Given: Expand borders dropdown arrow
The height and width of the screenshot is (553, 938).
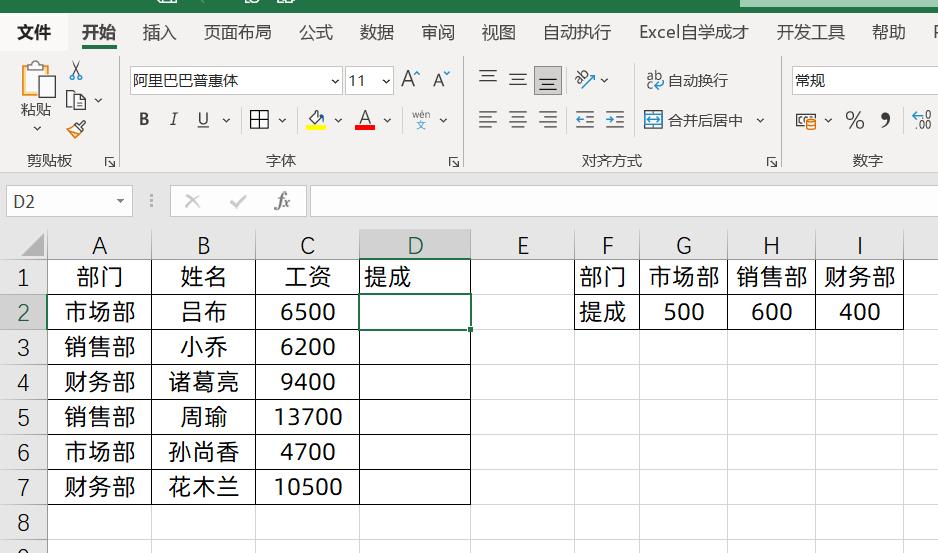Looking at the screenshot, I should pyautogui.click(x=282, y=120).
